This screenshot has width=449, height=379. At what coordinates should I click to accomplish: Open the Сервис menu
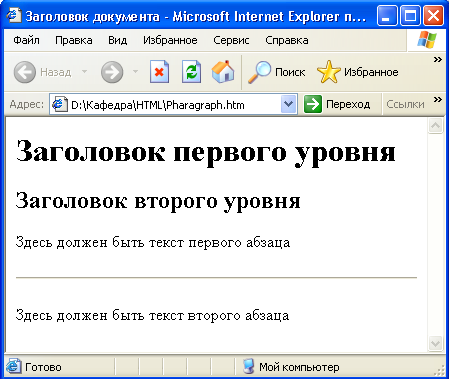[x=231, y=40]
